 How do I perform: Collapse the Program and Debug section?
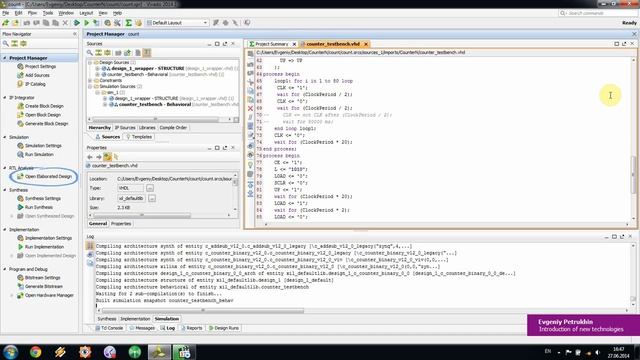point(5,269)
